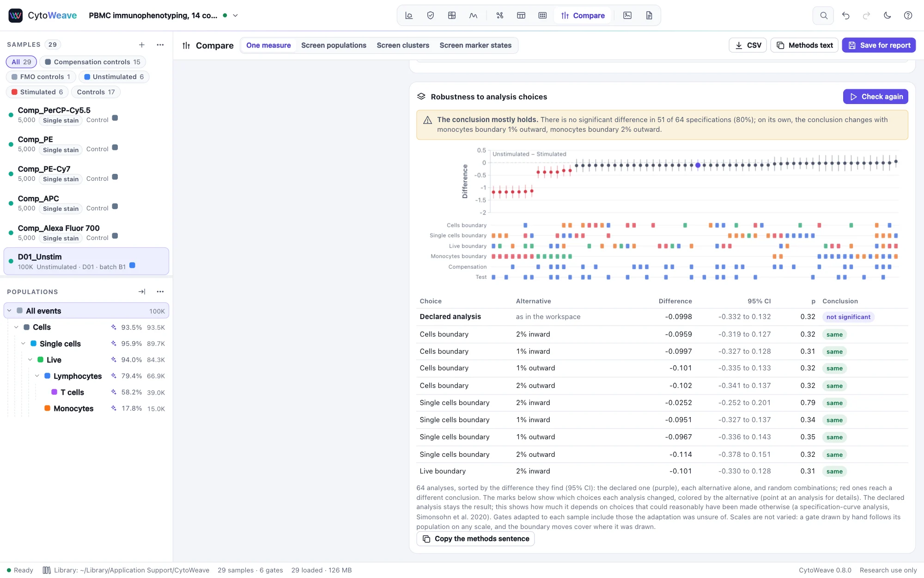
Task: Toggle dark mode with the moon icon
Action: (x=887, y=15)
